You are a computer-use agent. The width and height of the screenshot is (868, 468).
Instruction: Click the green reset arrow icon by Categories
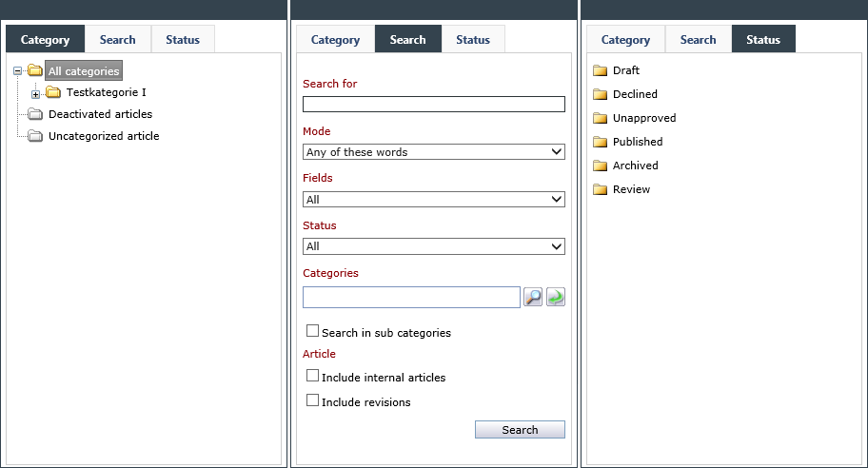(x=555, y=297)
